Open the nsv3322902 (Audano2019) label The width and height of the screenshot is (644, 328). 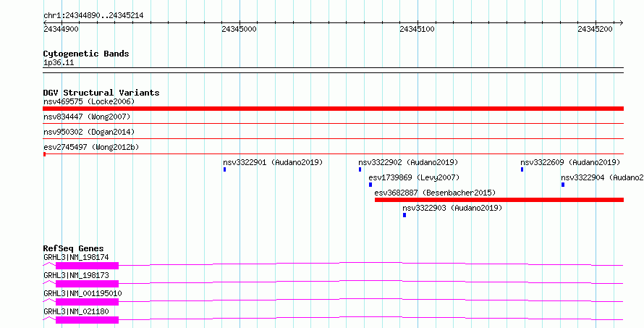[408, 162]
